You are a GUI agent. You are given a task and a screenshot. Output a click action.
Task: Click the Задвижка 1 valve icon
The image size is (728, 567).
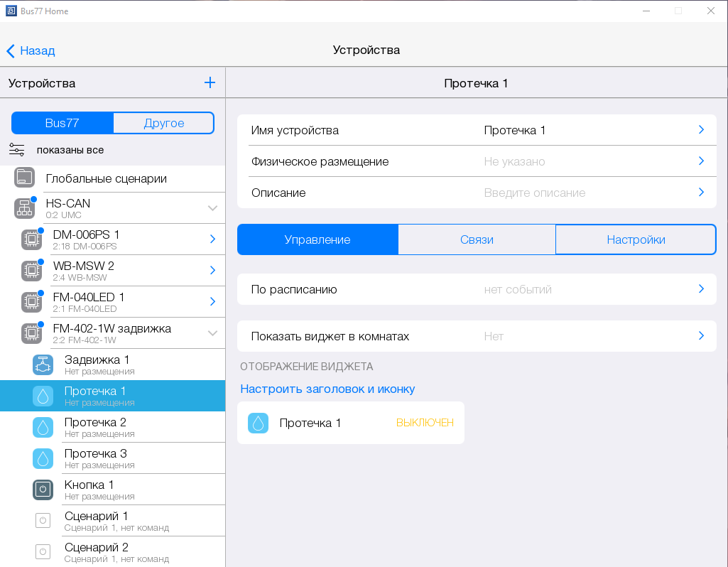pyautogui.click(x=43, y=364)
